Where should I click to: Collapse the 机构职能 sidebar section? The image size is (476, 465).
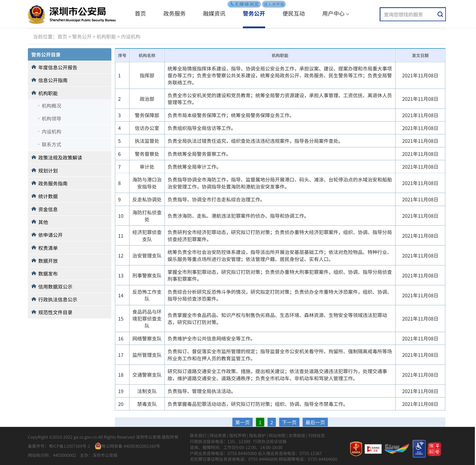click(x=48, y=93)
